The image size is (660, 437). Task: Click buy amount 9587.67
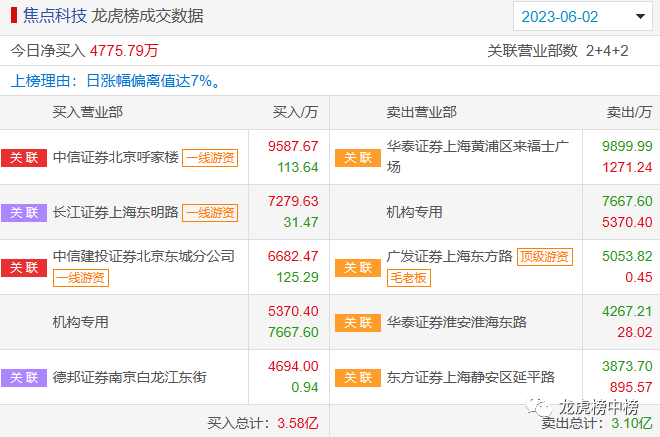click(293, 147)
